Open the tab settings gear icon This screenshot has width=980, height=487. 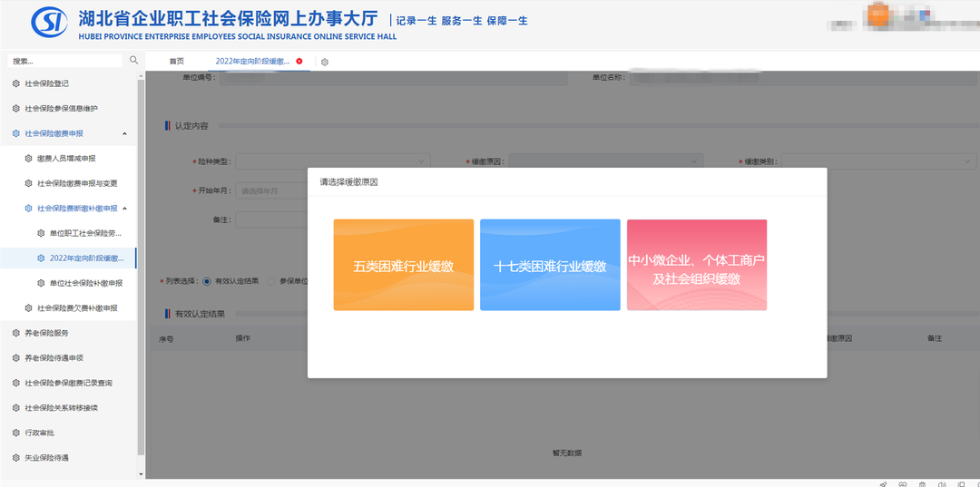point(325,62)
